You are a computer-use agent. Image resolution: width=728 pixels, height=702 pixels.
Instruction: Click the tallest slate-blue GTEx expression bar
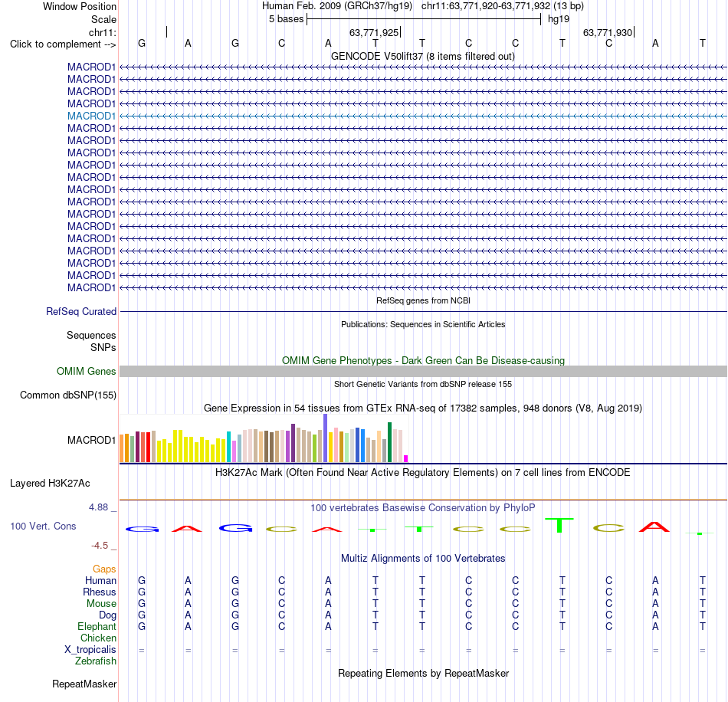click(326, 438)
